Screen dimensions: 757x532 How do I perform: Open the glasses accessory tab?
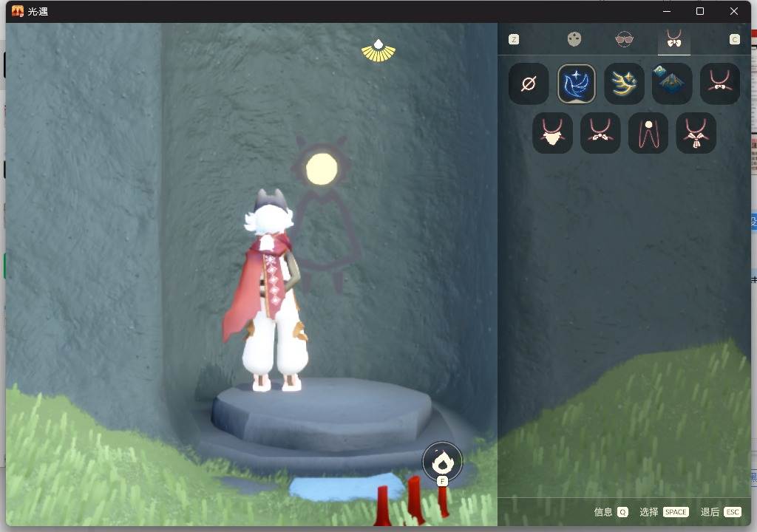(624, 39)
